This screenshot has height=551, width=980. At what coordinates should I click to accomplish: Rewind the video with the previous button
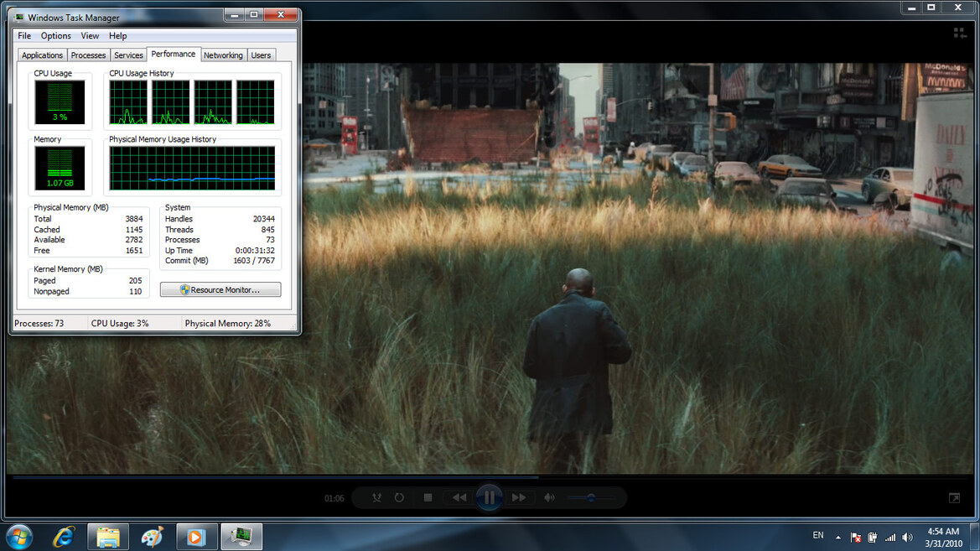click(459, 498)
